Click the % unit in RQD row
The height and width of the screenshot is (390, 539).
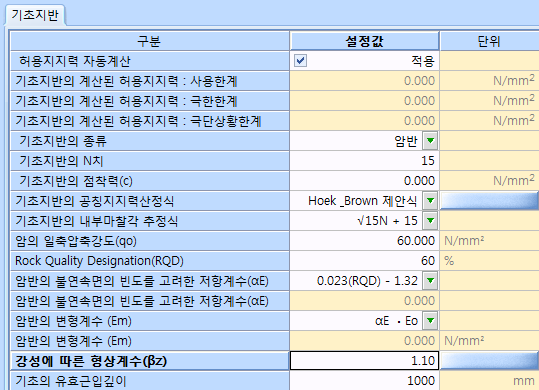click(x=449, y=261)
